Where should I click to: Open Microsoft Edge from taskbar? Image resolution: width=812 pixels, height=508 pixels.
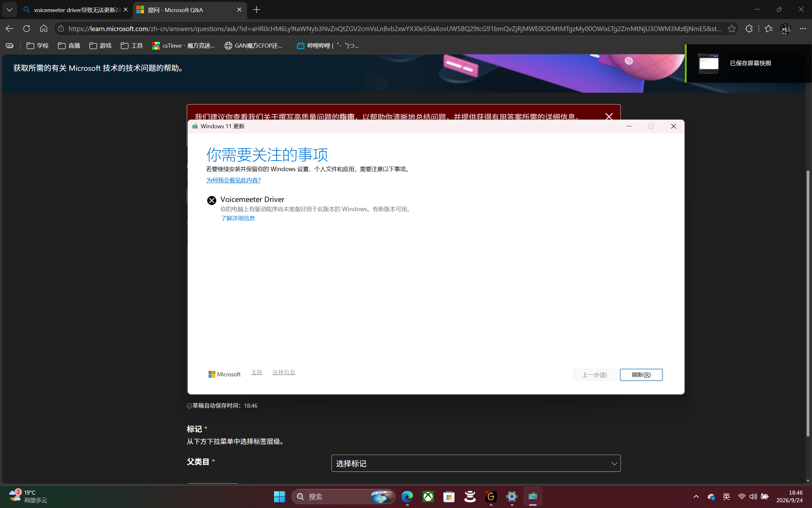[x=407, y=497]
